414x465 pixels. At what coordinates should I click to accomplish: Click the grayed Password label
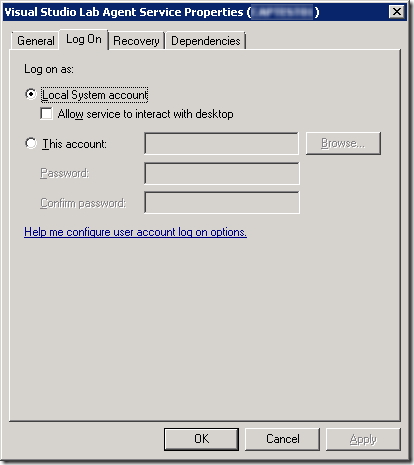coord(65,173)
